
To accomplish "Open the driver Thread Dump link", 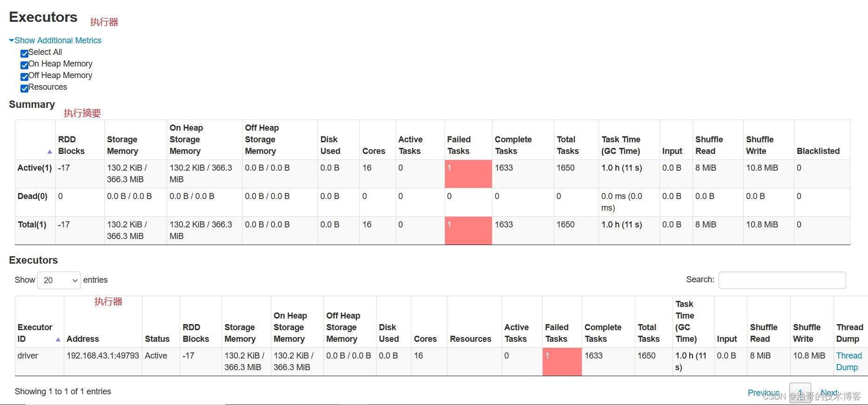I will click(x=849, y=361).
